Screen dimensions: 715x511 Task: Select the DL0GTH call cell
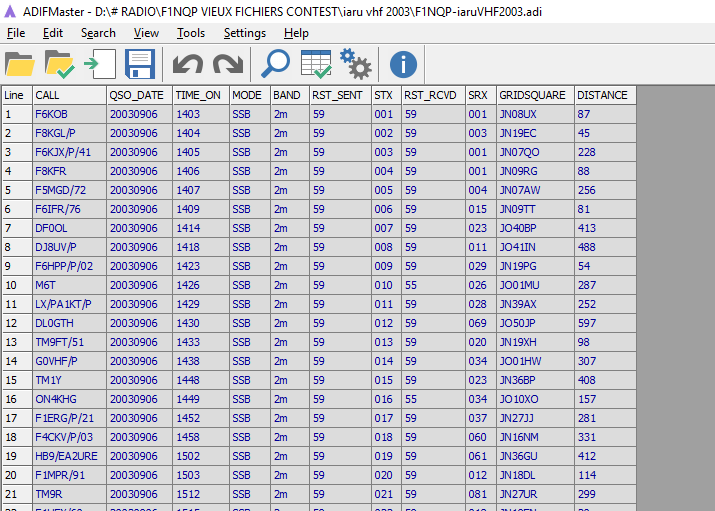[x=69, y=323]
